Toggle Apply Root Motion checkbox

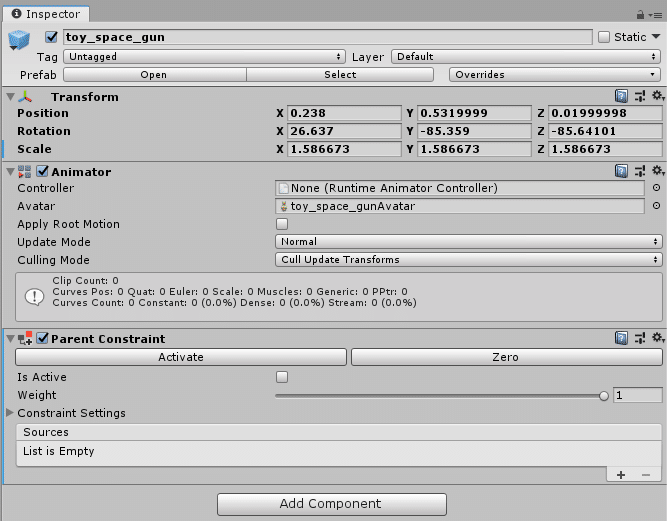click(282, 224)
